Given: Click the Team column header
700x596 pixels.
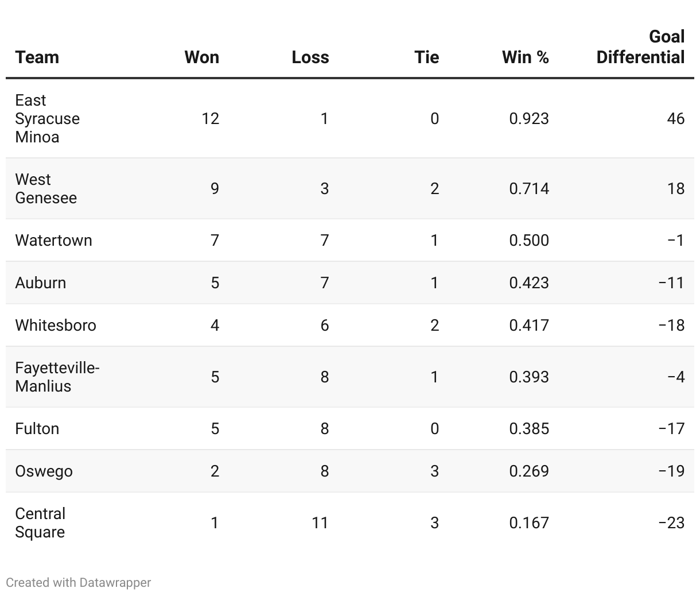Looking at the screenshot, I should click(x=37, y=57).
